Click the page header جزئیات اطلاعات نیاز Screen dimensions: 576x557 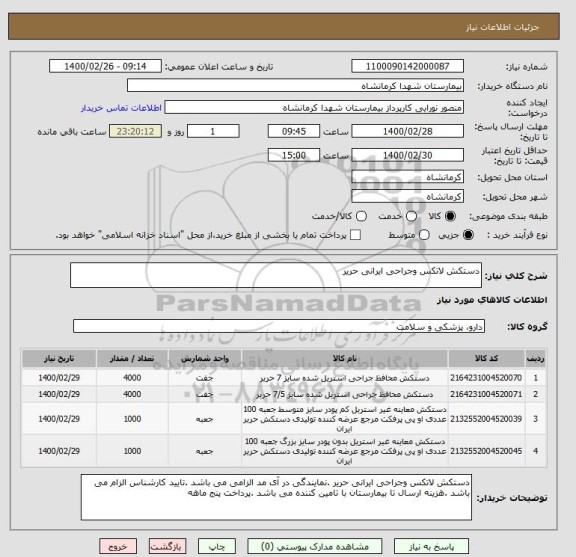(x=502, y=28)
